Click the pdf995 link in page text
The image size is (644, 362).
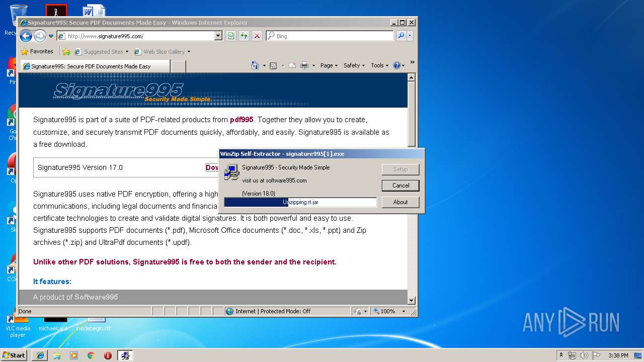point(242,120)
